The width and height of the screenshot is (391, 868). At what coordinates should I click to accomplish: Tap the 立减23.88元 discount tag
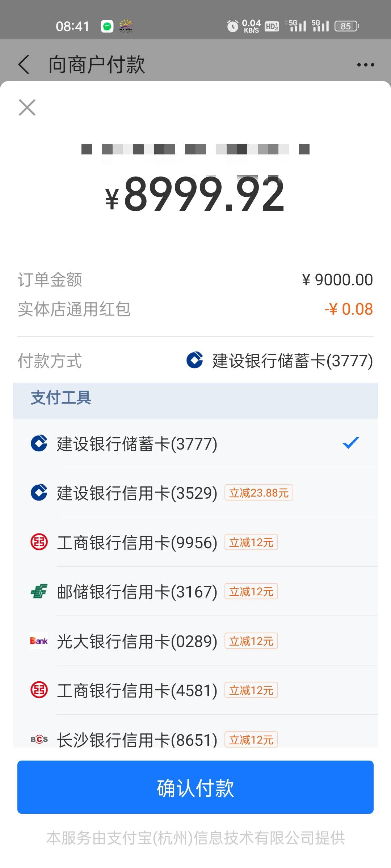point(259,493)
